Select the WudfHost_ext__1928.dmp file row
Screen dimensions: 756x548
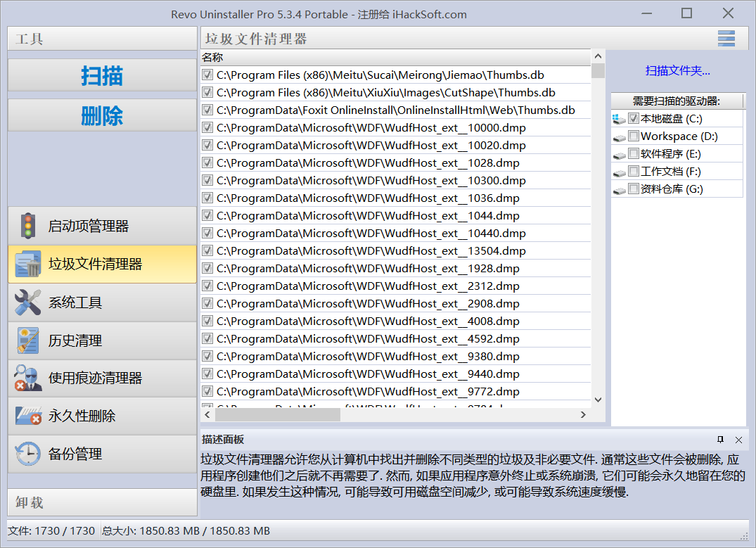395,268
